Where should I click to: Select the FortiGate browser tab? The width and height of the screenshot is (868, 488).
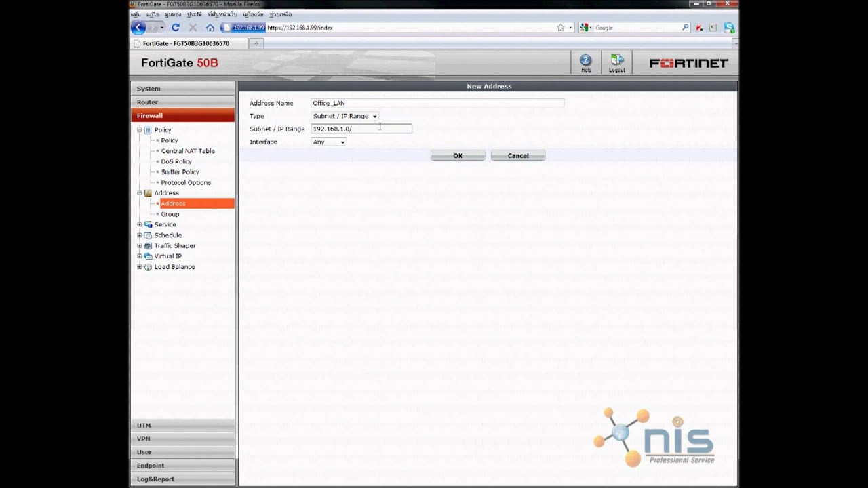tap(189, 43)
